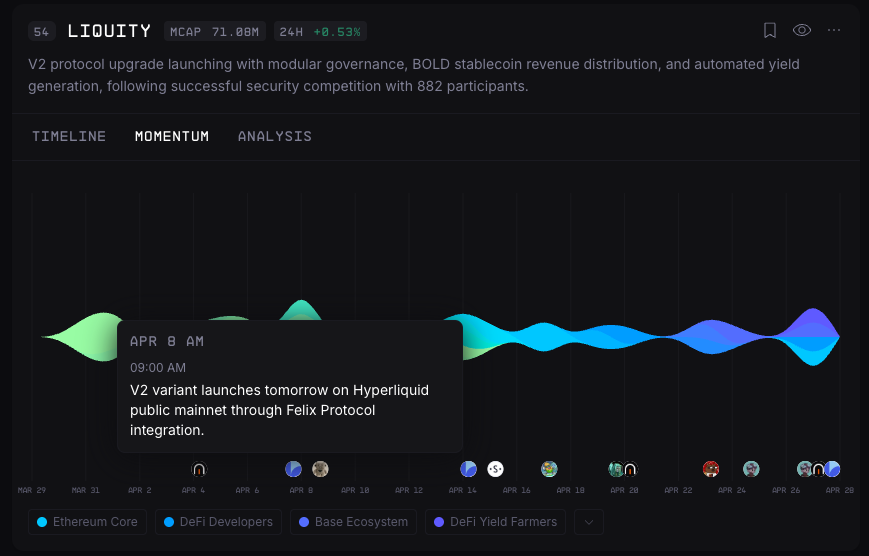Expand more community filters with chevron
869x556 pixels.
(x=589, y=522)
